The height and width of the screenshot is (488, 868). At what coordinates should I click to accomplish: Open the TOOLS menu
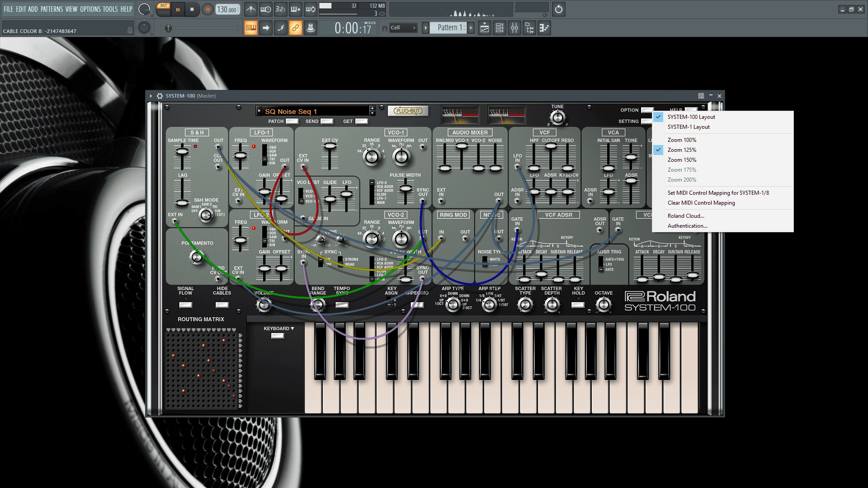point(110,9)
